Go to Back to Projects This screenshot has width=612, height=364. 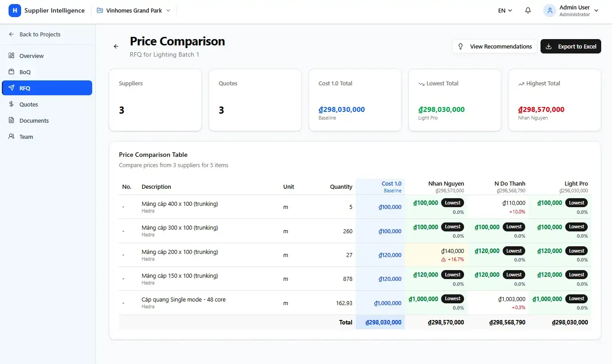pyautogui.click(x=40, y=34)
